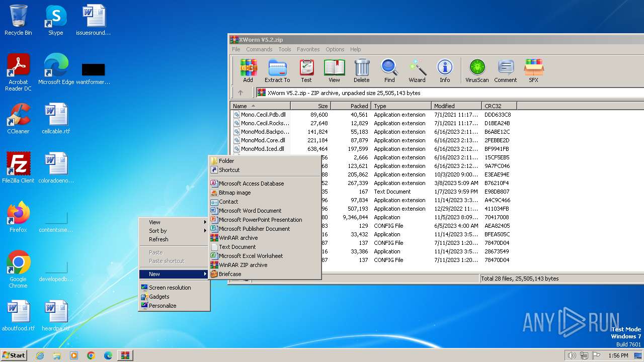The image size is (644, 362).
Task: Open cellcable.rtf document icon
Action: point(56,119)
